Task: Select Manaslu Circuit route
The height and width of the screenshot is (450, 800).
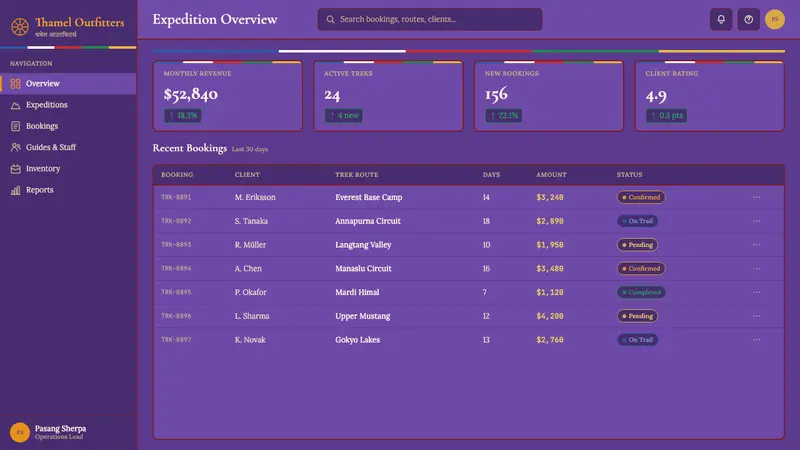Action: pyautogui.click(x=363, y=268)
